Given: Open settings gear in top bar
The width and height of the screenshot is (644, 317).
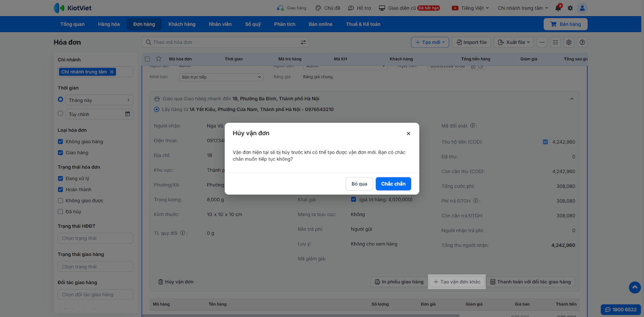Looking at the screenshot, I should click(x=570, y=8).
